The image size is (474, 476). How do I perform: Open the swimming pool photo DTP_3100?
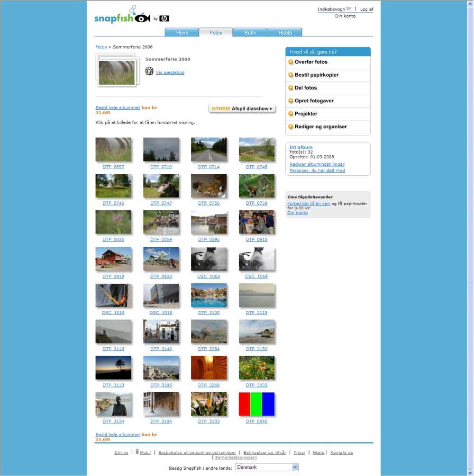pyautogui.click(x=209, y=296)
